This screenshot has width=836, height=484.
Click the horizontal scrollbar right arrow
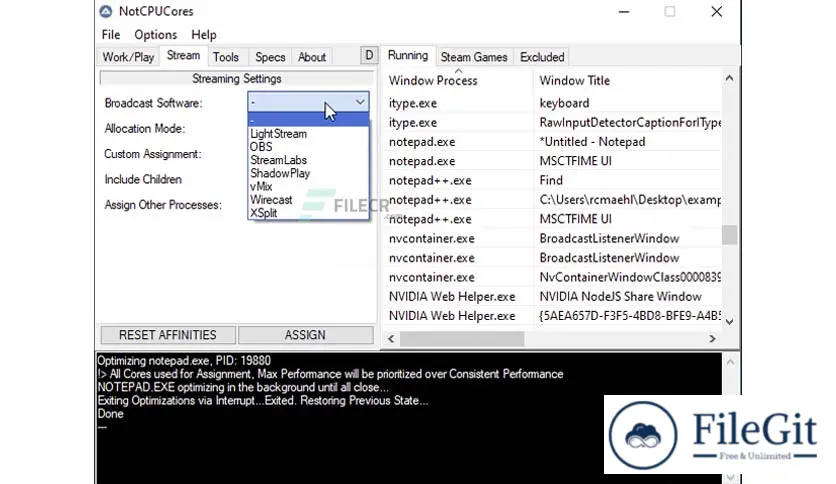tap(712, 338)
